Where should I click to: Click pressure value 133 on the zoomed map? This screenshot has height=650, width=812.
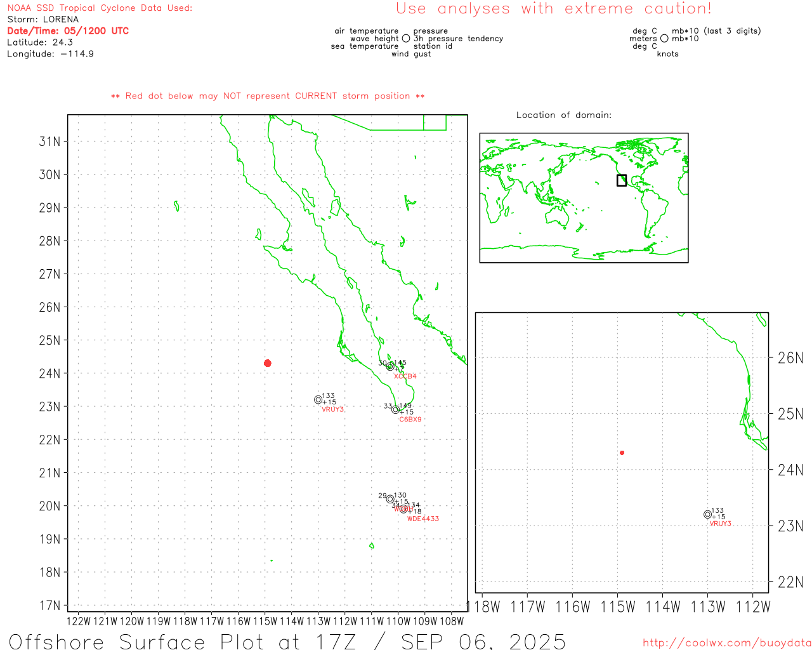pyautogui.click(x=717, y=510)
